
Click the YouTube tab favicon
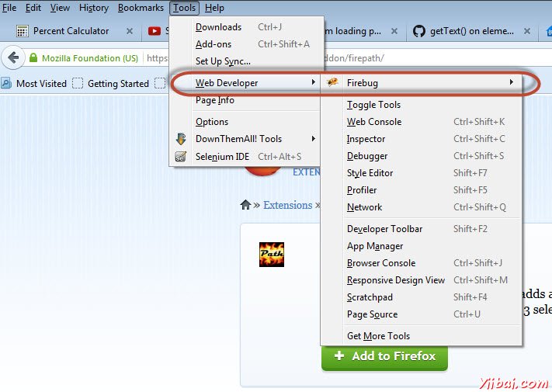(x=154, y=31)
